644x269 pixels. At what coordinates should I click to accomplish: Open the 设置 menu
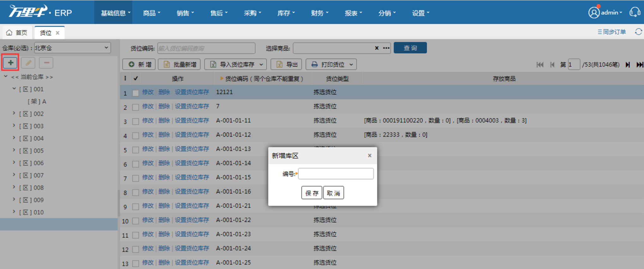click(421, 13)
